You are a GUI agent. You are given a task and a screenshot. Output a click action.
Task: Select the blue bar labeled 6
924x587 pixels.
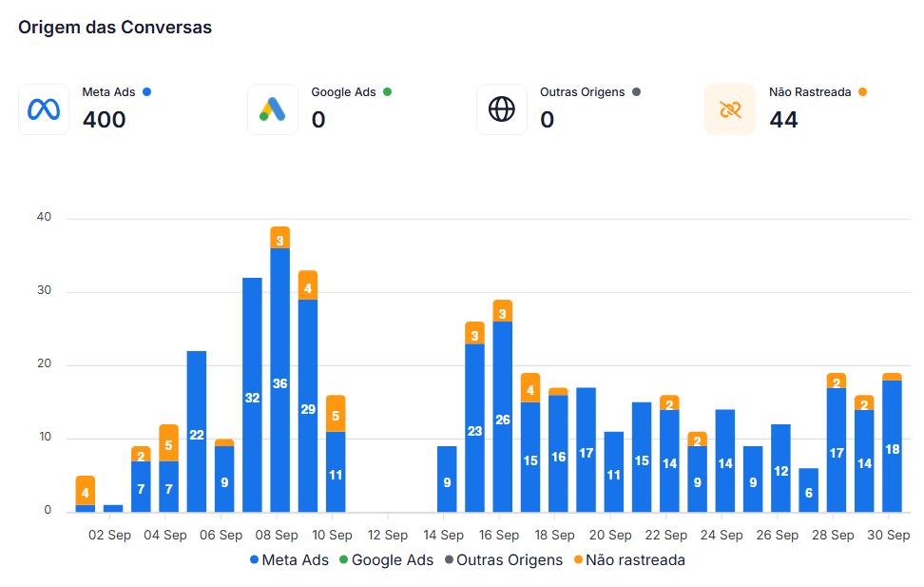pos(808,490)
